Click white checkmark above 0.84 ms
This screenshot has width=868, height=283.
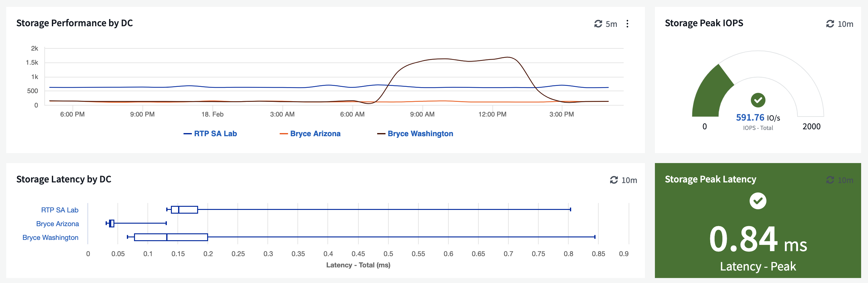point(758,201)
